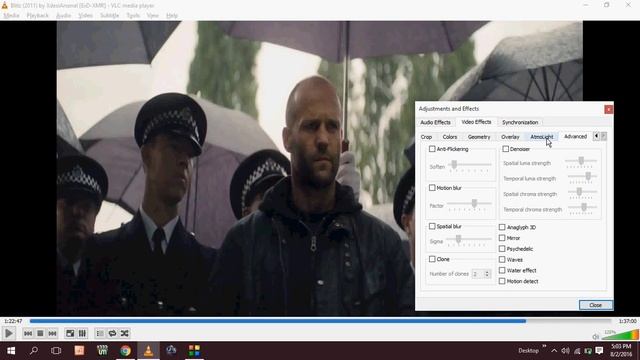Open Action Center notifications icon
The height and width of the screenshot is (360, 640).
pyautogui.click(x=599, y=351)
